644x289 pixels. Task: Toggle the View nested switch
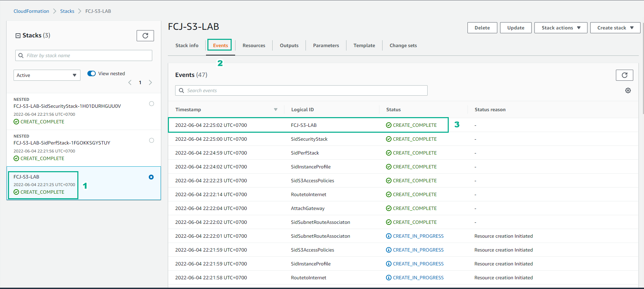(x=92, y=73)
